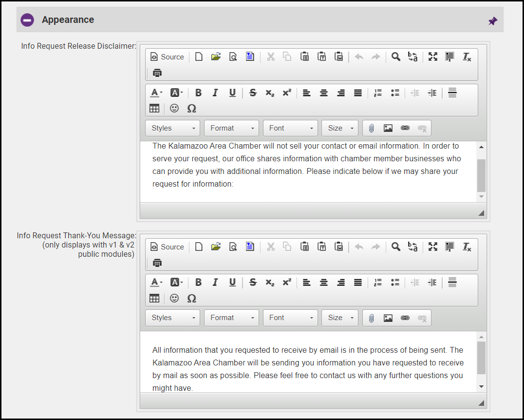Click Find magnifier in Disclaimer editor
The width and height of the screenshot is (524, 420).
(x=395, y=57)
